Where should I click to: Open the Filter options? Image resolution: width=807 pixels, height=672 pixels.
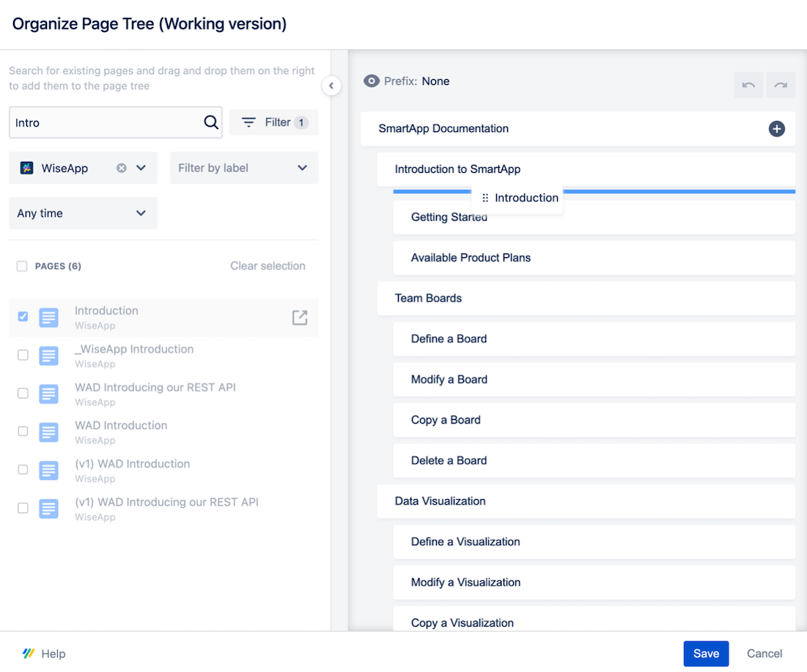[x=273, y=122]
